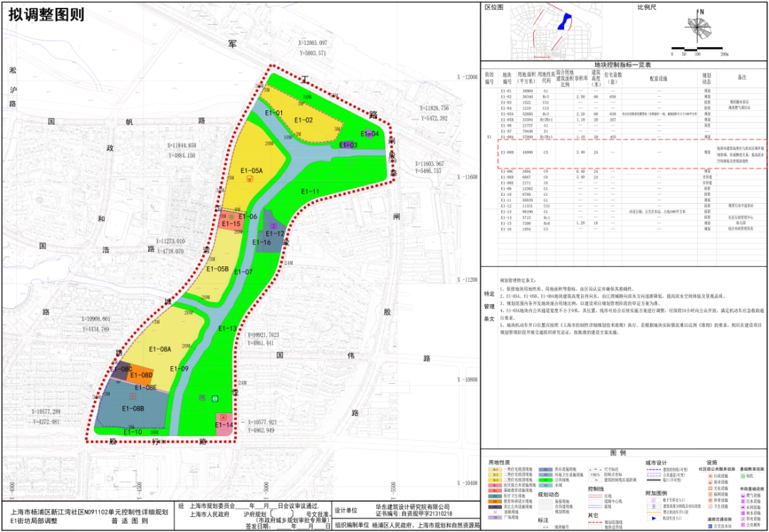Click the 备注 column header
The image size is (769, 532).
pyautogui.click(x=741, y=78)
